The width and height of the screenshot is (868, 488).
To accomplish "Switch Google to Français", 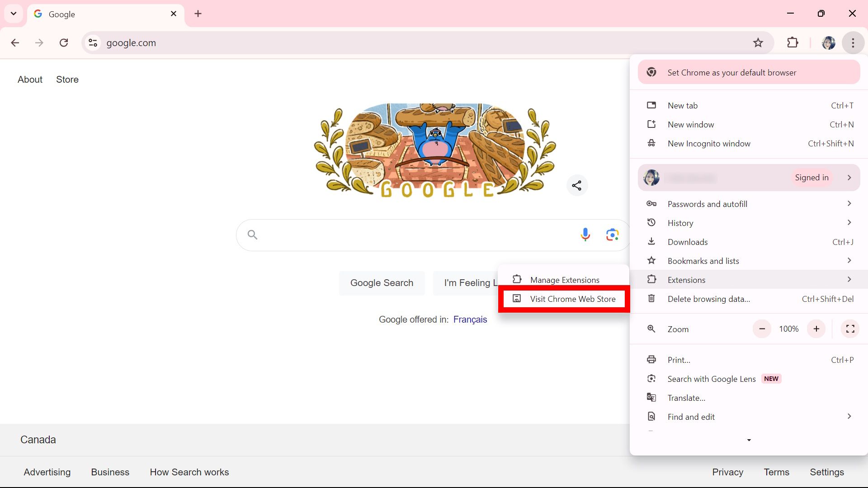I will [x=470, y=319].
